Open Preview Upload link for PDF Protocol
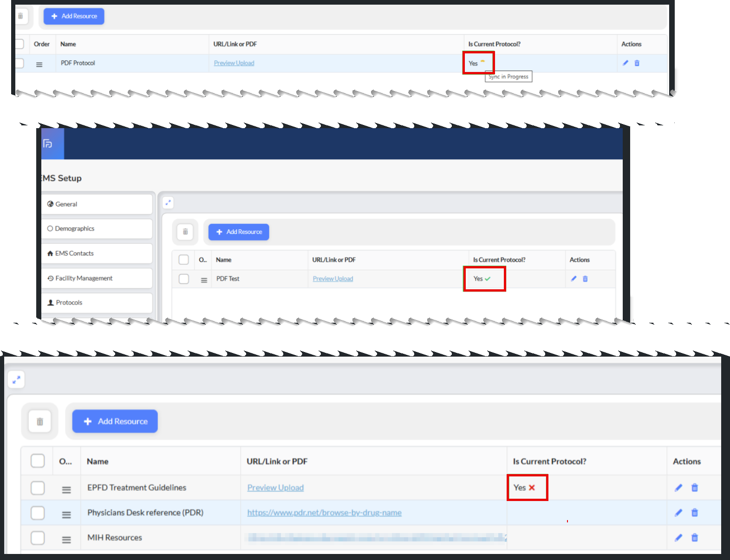 pos(234,63)
